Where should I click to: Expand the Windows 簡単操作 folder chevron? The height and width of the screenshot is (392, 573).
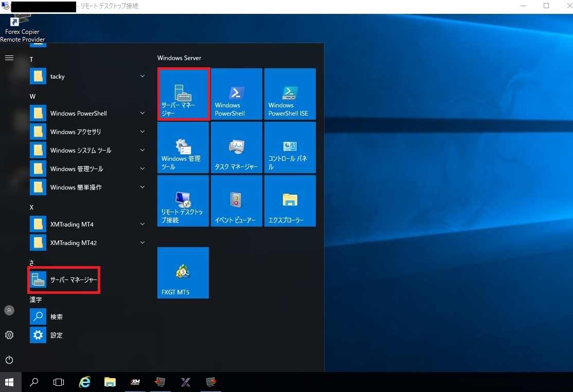[x=142, y=187]
